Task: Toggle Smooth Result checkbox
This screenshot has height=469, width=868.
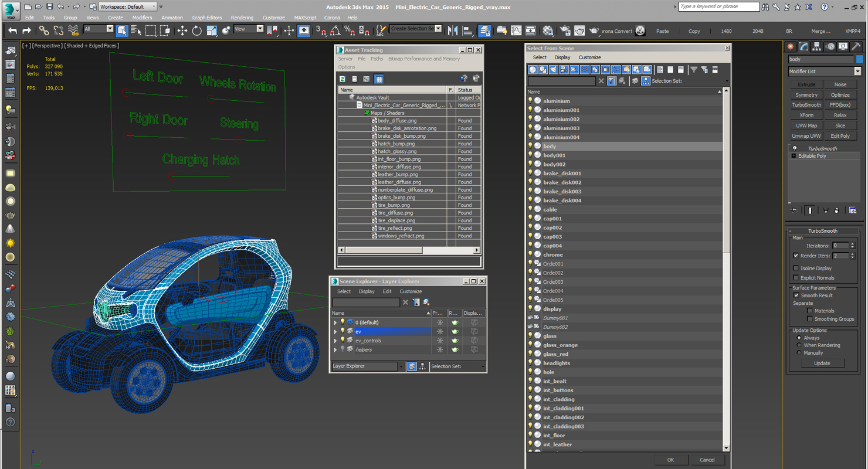Action: click(796, 295)
